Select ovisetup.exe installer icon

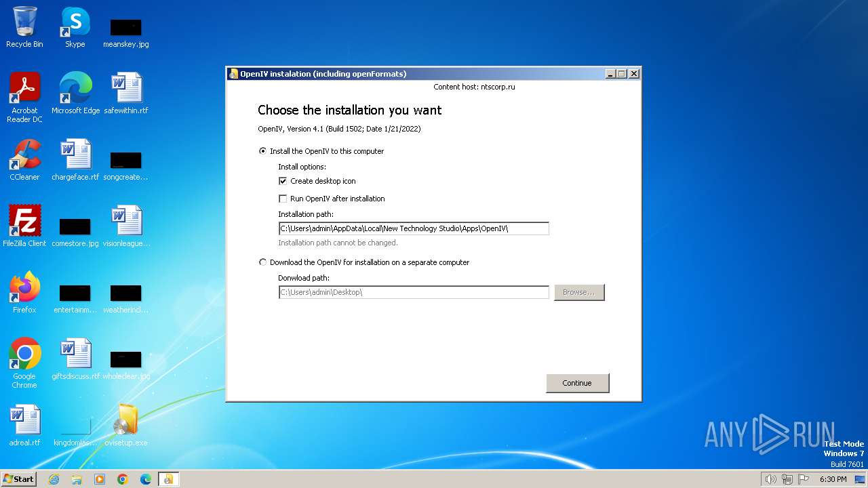(126, 426)
